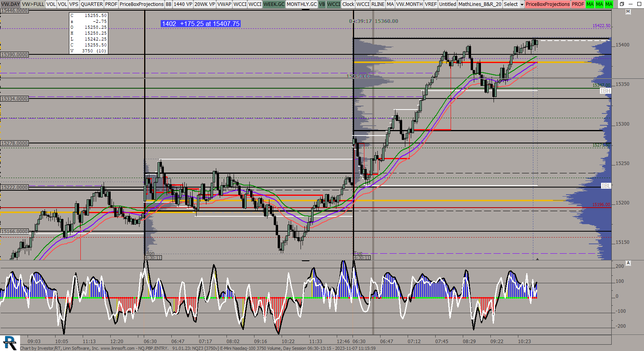Switch to the VW.DAY tab
The width and height of the screenshot is (644, 351).
(x=10, y=4)
